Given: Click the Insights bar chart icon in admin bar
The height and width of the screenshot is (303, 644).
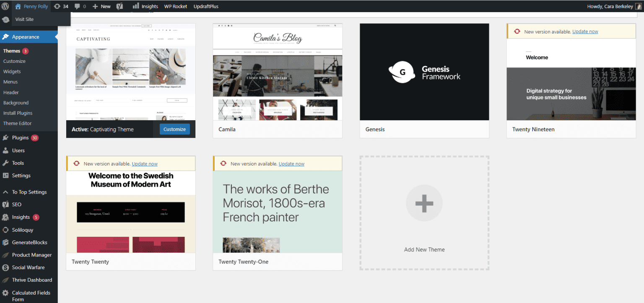Looking at the screenshot, I should click(x=136, y=6).
